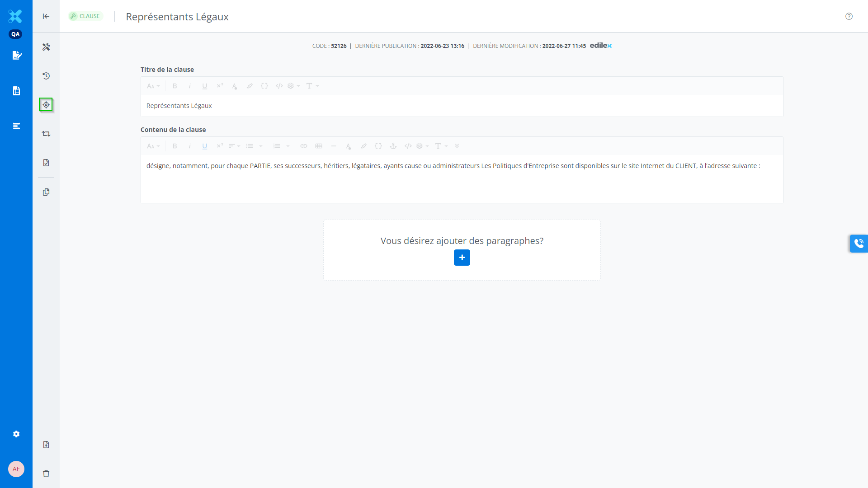
Task: Insert a table in the clause content
Action: (x=319, y=146)
